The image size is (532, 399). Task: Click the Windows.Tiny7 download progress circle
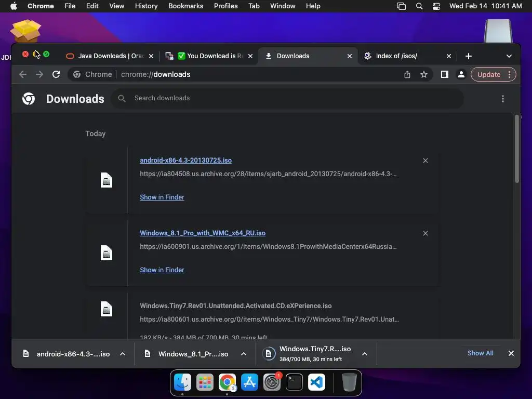(269, 353)
